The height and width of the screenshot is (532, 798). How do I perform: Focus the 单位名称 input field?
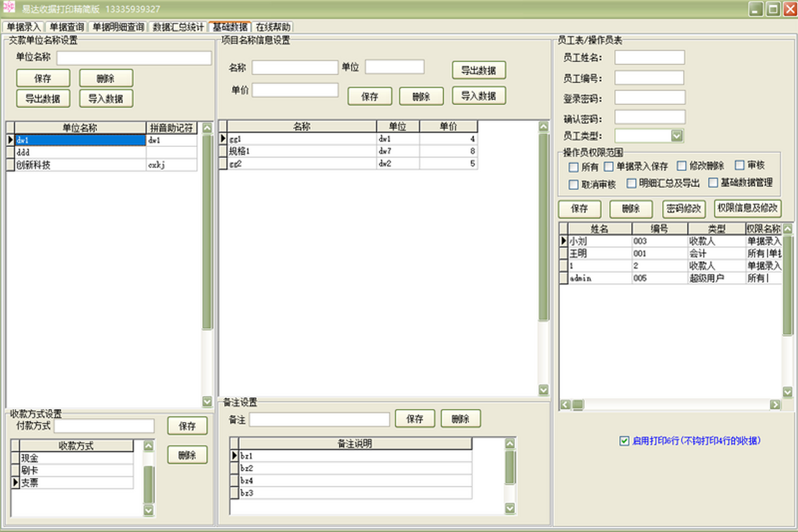pos(134,58)
